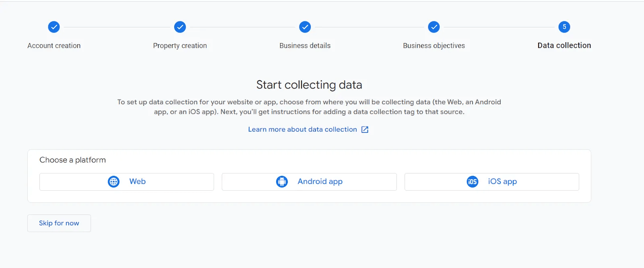
Task: Go to the Business objectives step label
Action: pyautogui.click(x=434, y=46)
